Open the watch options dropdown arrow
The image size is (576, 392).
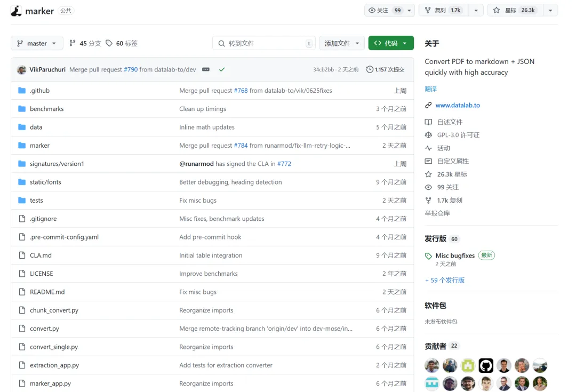pyautogui.click(x=409, y=10)
